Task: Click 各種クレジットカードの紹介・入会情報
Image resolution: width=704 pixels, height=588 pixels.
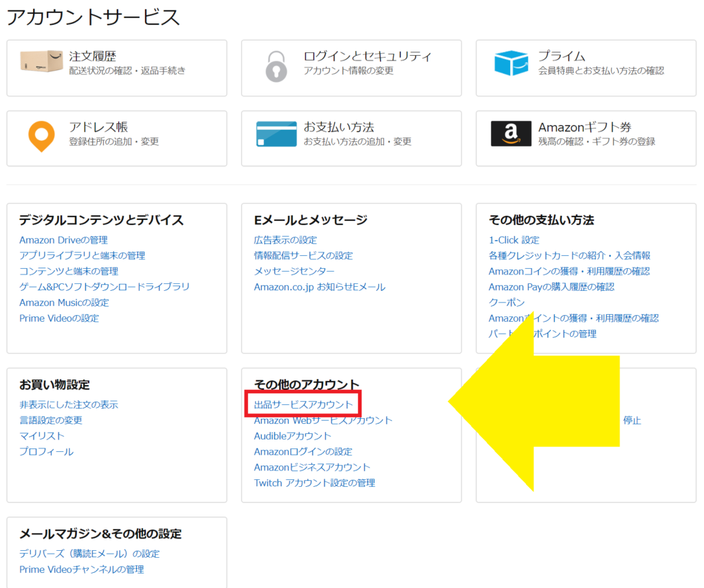Action: coord(570,256)
